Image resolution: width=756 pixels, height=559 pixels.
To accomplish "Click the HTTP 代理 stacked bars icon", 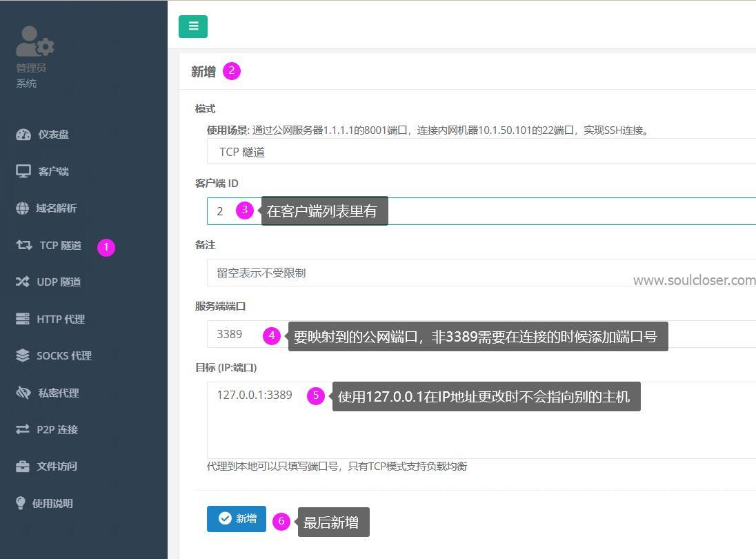I will [x=24, y=319].
